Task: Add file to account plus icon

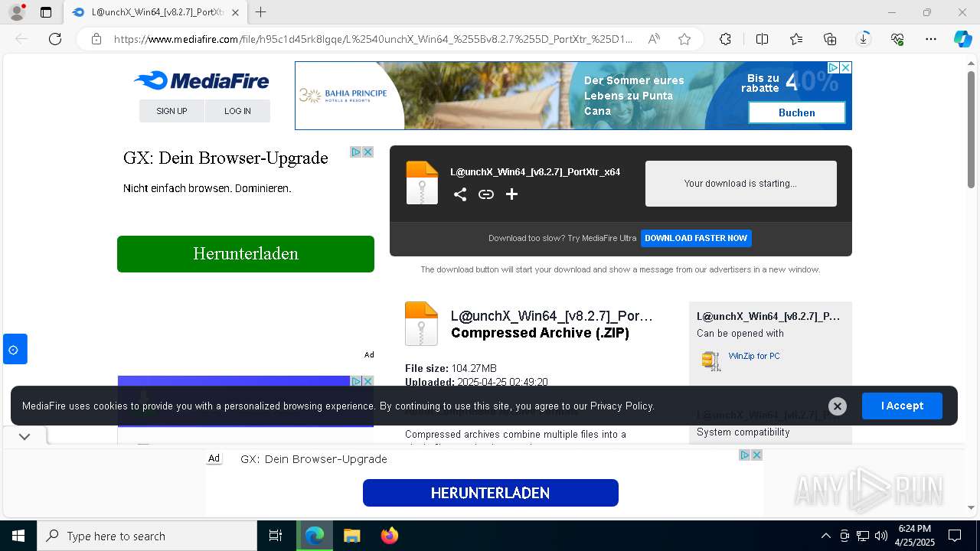Action: (x=511, y=194)
